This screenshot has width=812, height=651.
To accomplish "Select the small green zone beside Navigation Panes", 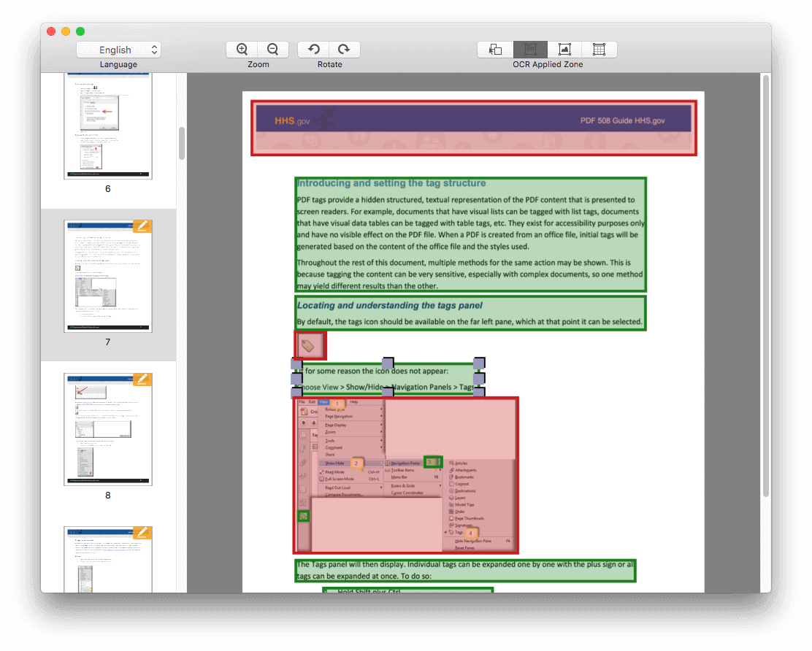I will tap(433, 462).
